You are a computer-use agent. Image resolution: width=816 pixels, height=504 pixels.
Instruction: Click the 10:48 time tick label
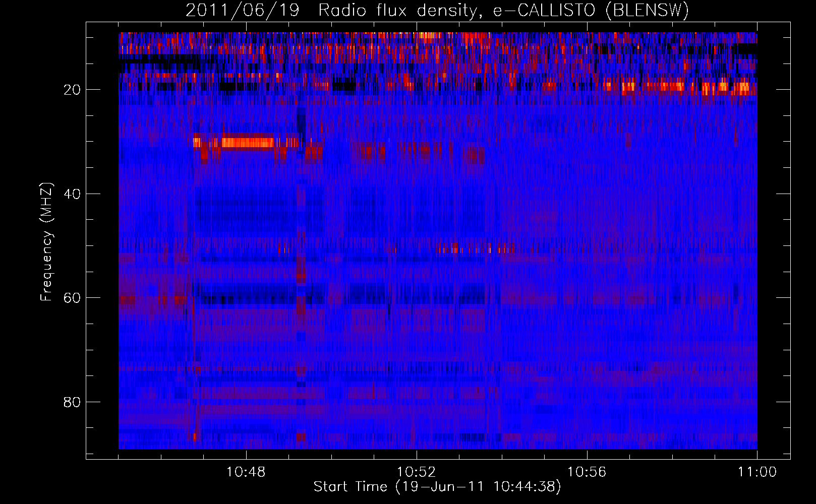[246, 472]
